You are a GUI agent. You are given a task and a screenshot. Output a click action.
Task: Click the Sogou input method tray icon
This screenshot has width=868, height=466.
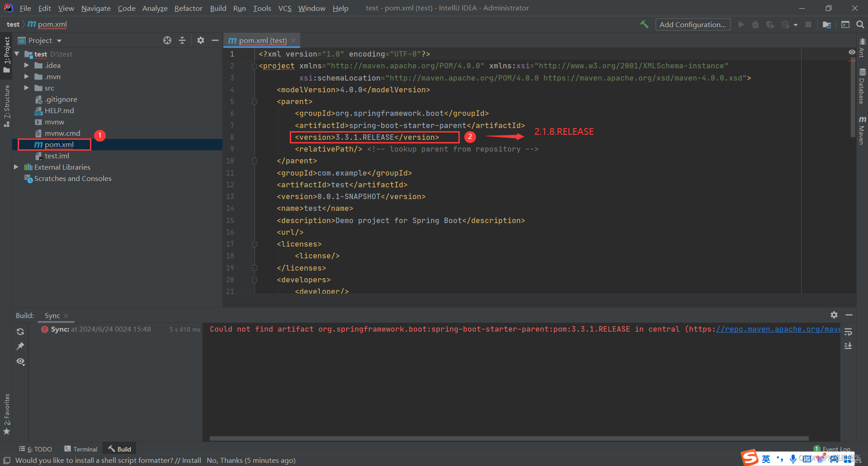[x=750, y=458]
